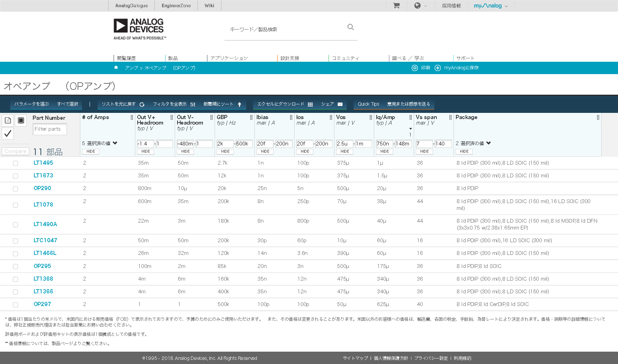The width and height of the screenshot is (618, 364).
Task: Check the LT1495 row checkbox
Action: [x=15, y=163]
